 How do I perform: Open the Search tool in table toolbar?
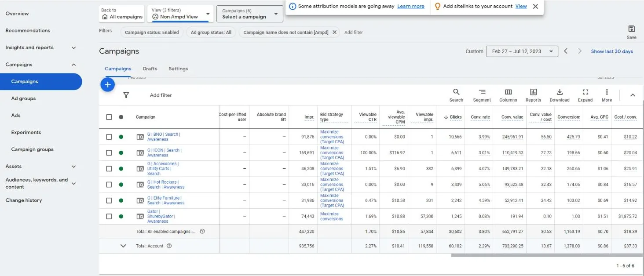point(456,95)
